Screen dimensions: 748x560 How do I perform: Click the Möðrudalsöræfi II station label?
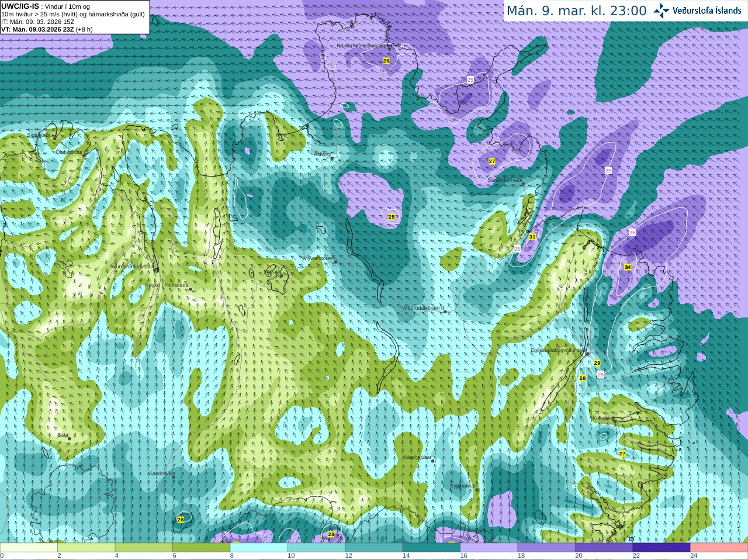point(424,308)
